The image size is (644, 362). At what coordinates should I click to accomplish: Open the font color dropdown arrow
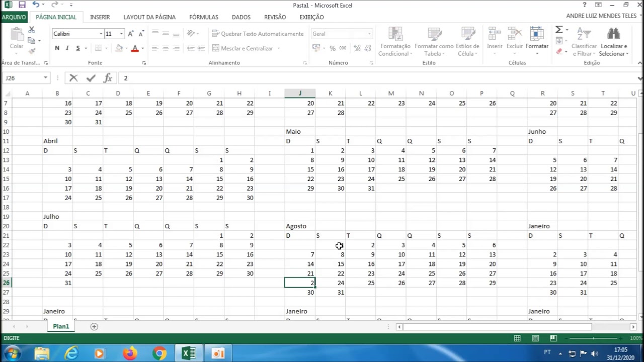142,48
